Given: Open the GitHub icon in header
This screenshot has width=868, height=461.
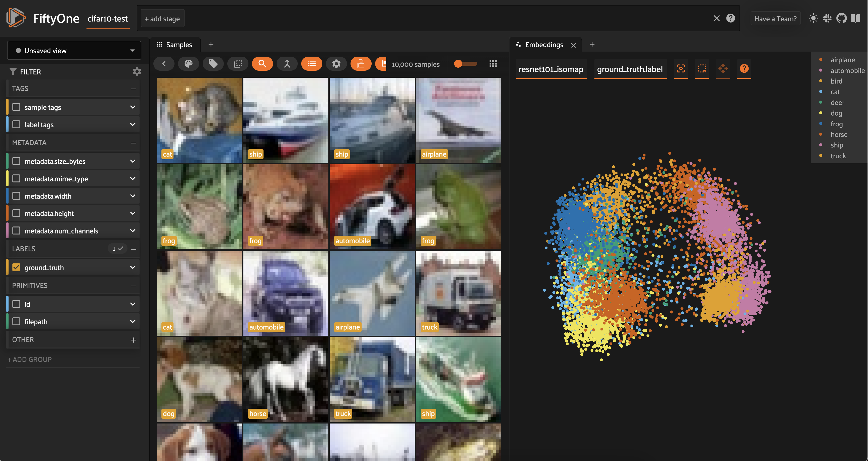Looking at the screenshot, I should click(x=841, y=18).
